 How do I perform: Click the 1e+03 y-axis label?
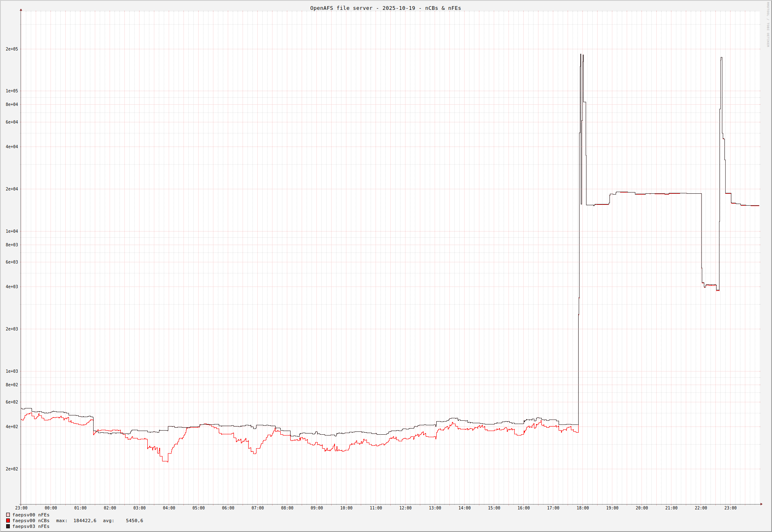coord(12,371)
